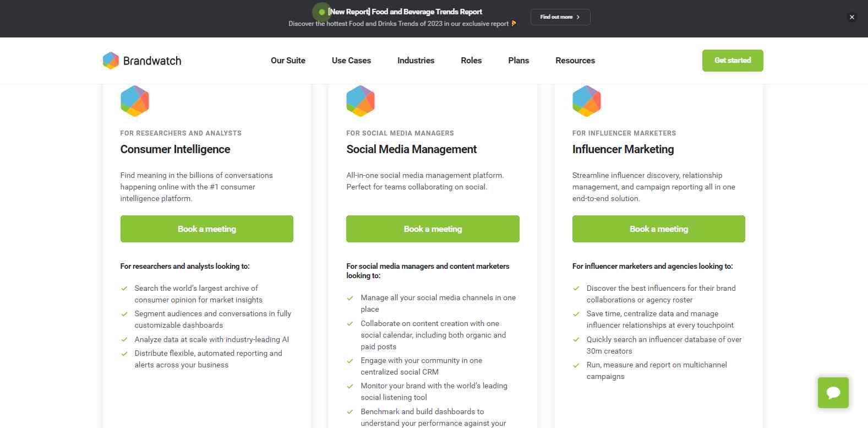The width and height of the screenshot is (868, 428).
Task: Click checkmark beside 'Distribute flexible, automated reporting'
Action: pyautogui.click(x=124, y=354)
